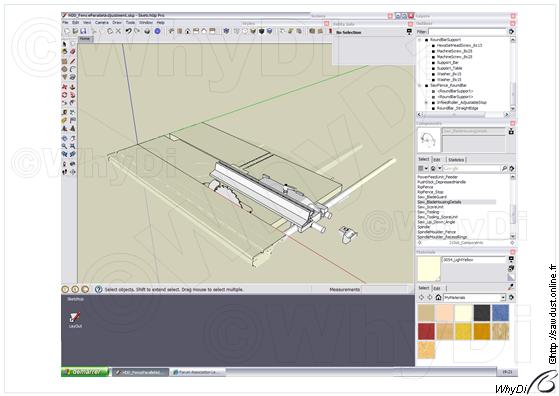This screenshot has height=396, width=559.
Task: Click the search button beside Google field
Action: [x=504, y=168]
